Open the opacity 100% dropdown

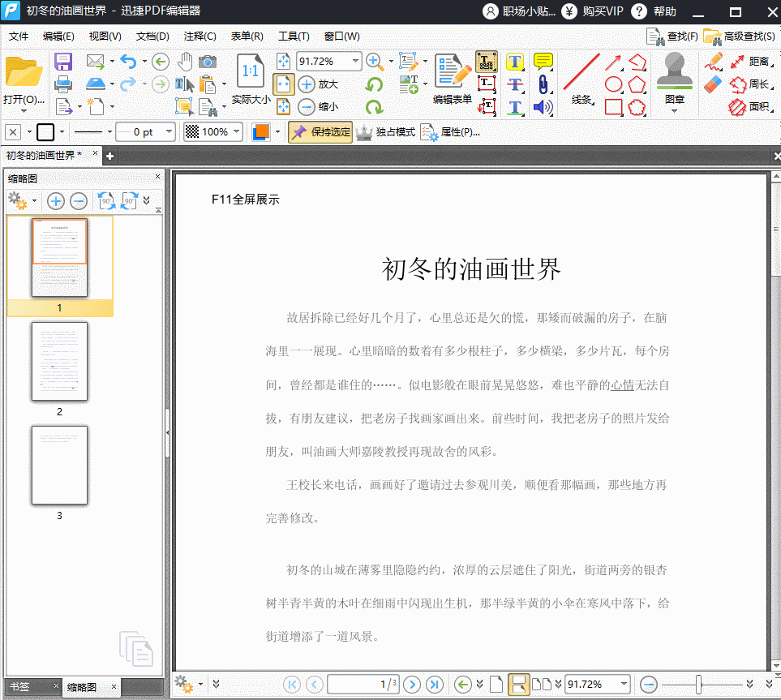(236, 132)
